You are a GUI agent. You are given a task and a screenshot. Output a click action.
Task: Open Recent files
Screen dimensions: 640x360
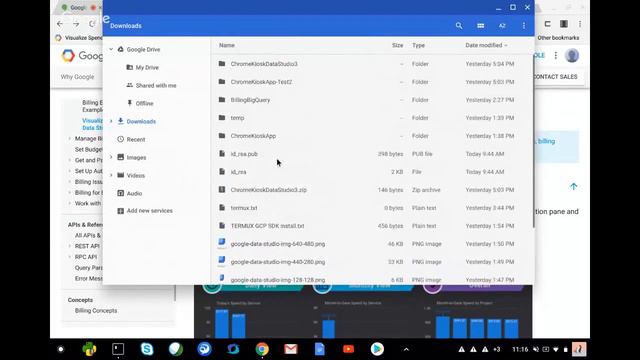tap(136, 139)
